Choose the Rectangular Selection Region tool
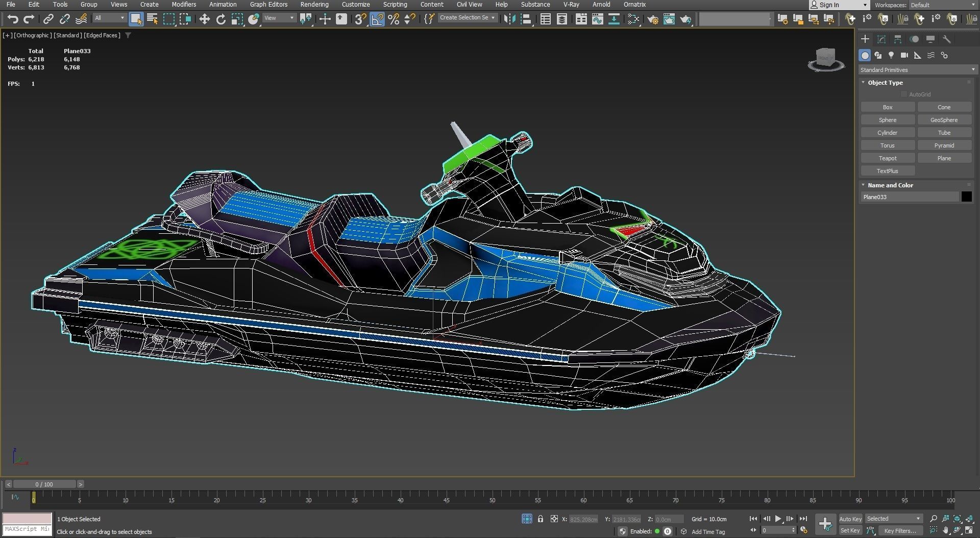The height and width of the screenshot is (538, 980). (168, 19)
